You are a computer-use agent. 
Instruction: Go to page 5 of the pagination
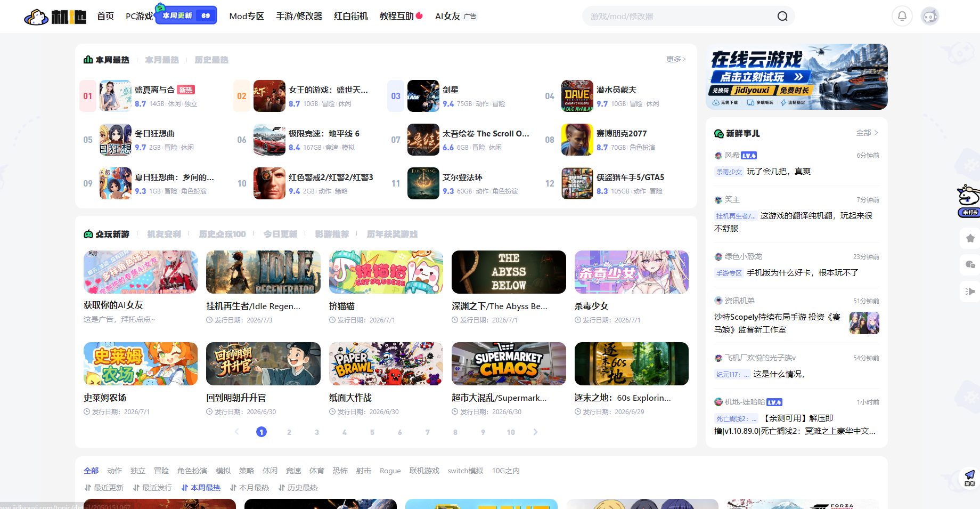(372, 432)
